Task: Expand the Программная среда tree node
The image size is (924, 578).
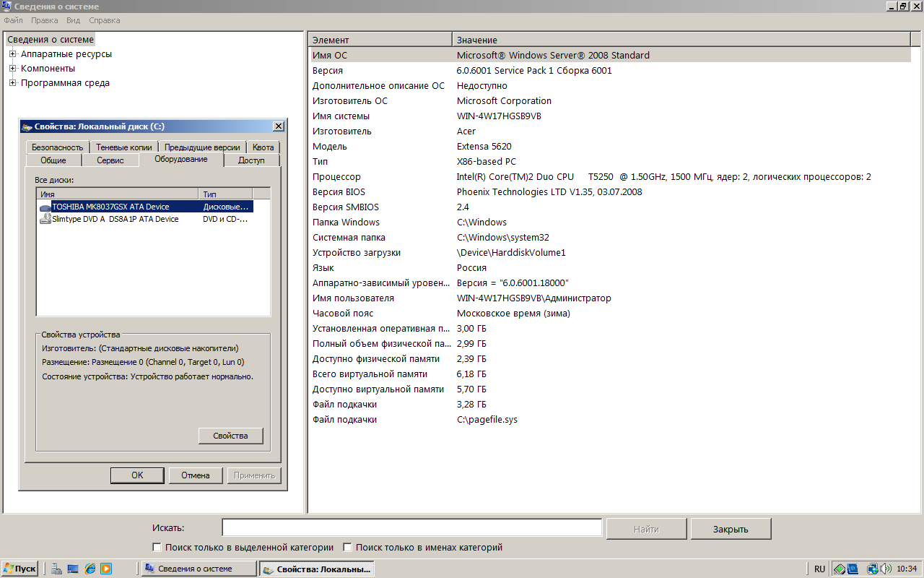Action: [x=12, y=83]
